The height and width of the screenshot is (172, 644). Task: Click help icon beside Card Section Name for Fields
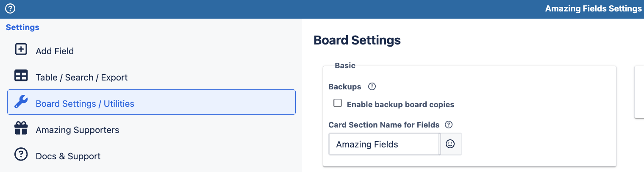(449, 125)
